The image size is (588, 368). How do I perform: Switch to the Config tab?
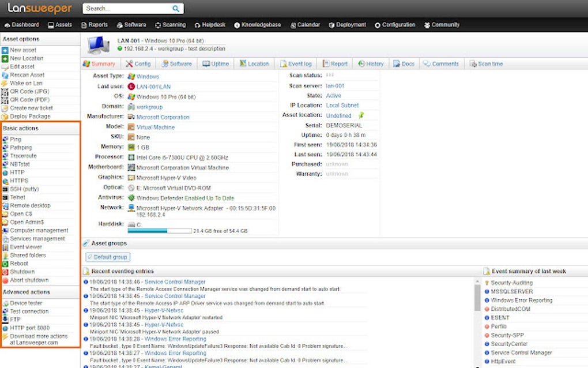coord(140,63)
